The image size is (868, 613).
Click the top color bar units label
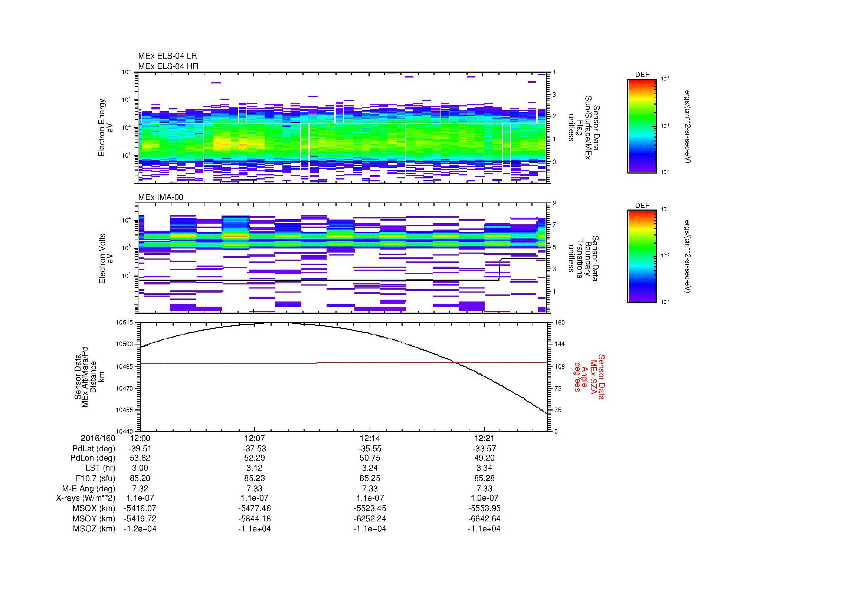point(687,127)
